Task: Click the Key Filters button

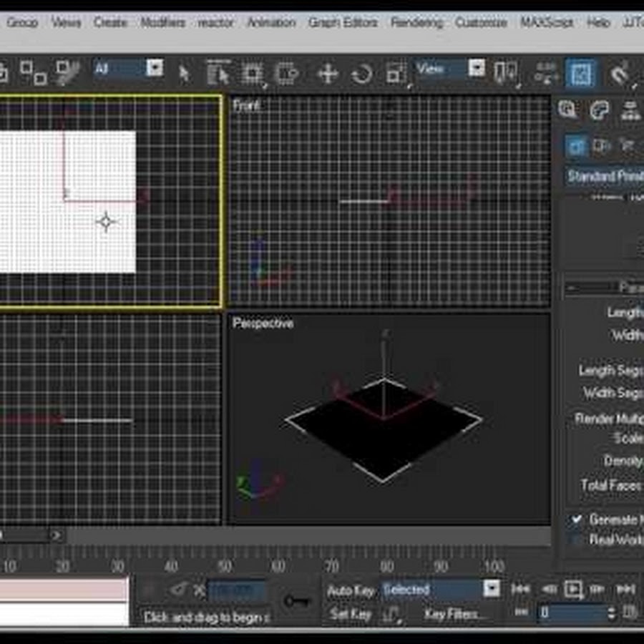Action: tap(454, 614)
